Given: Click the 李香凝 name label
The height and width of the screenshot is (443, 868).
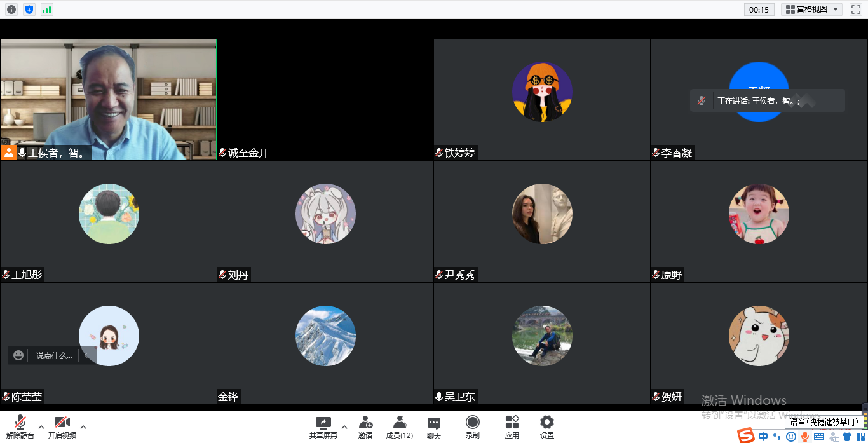Looking at the screenshot, I should [677, 153].
